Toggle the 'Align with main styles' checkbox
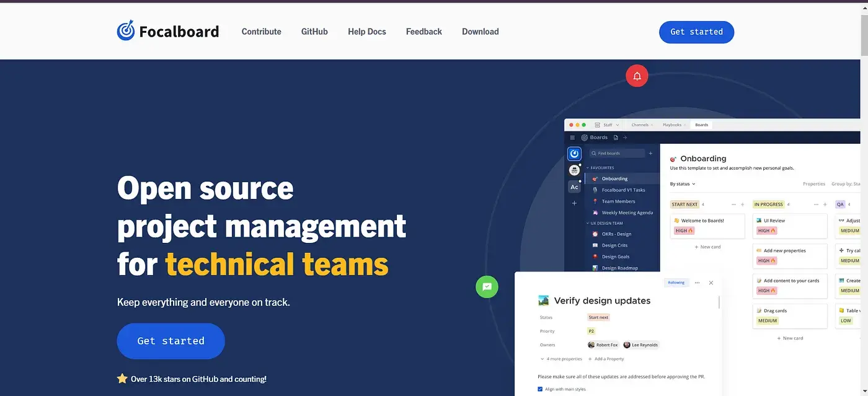 point(540,389)
